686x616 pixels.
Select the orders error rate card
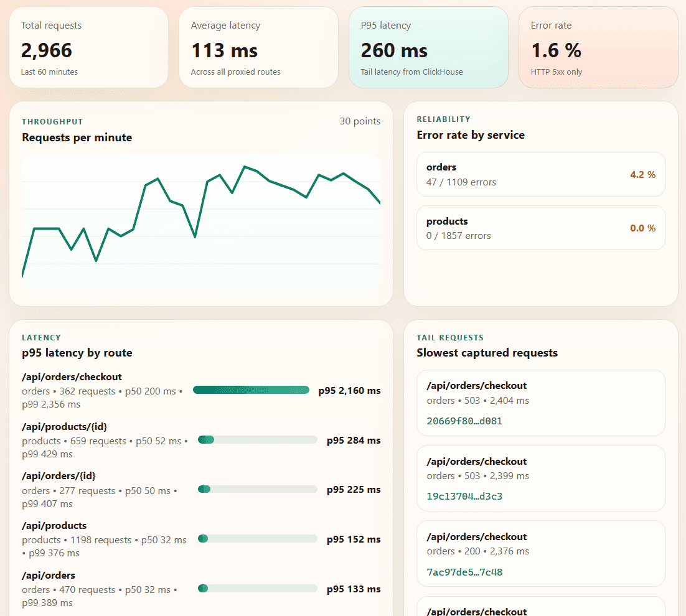coord(541,174)
